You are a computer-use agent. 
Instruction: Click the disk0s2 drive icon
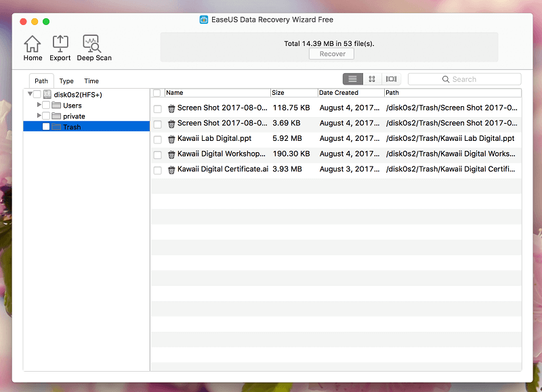47,94
